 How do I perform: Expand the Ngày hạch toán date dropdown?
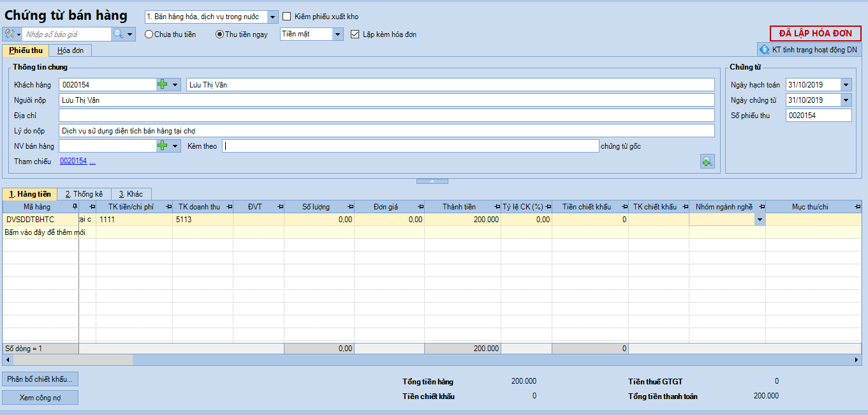click(x=846, y=84)
